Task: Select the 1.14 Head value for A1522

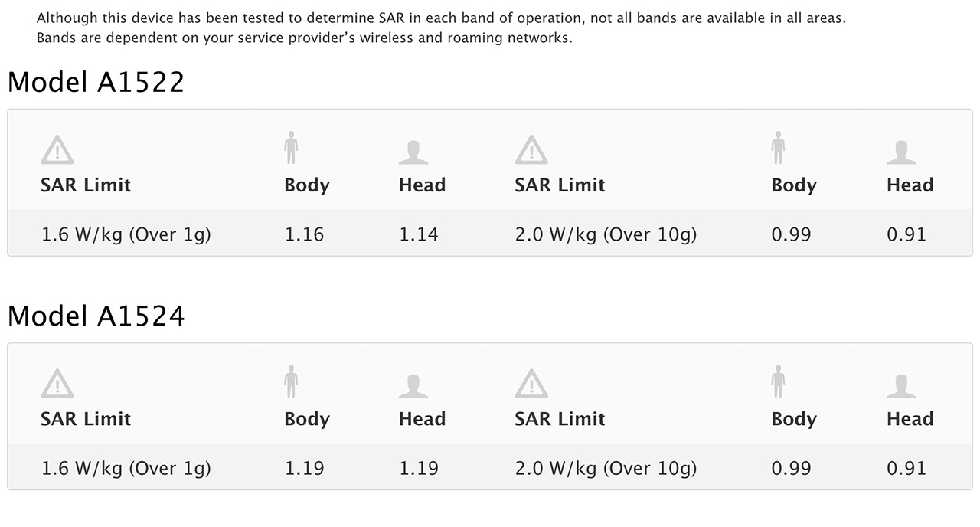Action: [419, 234]
